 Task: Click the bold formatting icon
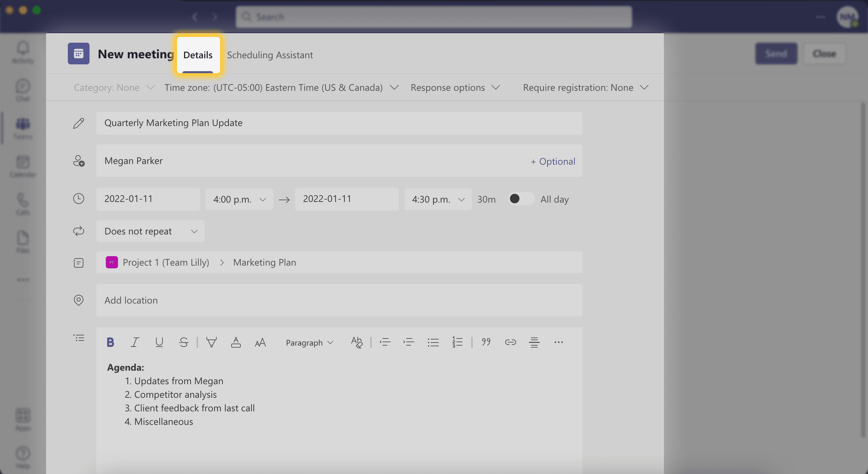pos(110,342)
